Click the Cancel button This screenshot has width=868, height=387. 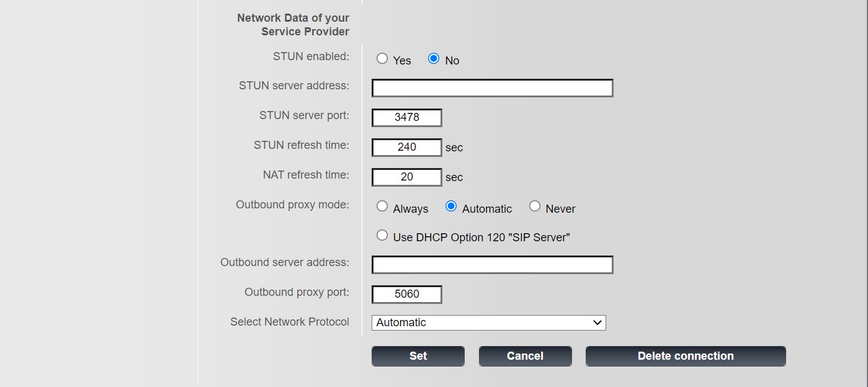pos(525,356)
